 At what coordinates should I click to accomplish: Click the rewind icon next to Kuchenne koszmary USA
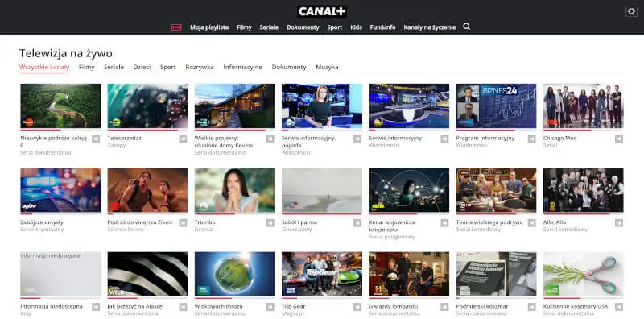pyautogui.click(x=619, y=307)
